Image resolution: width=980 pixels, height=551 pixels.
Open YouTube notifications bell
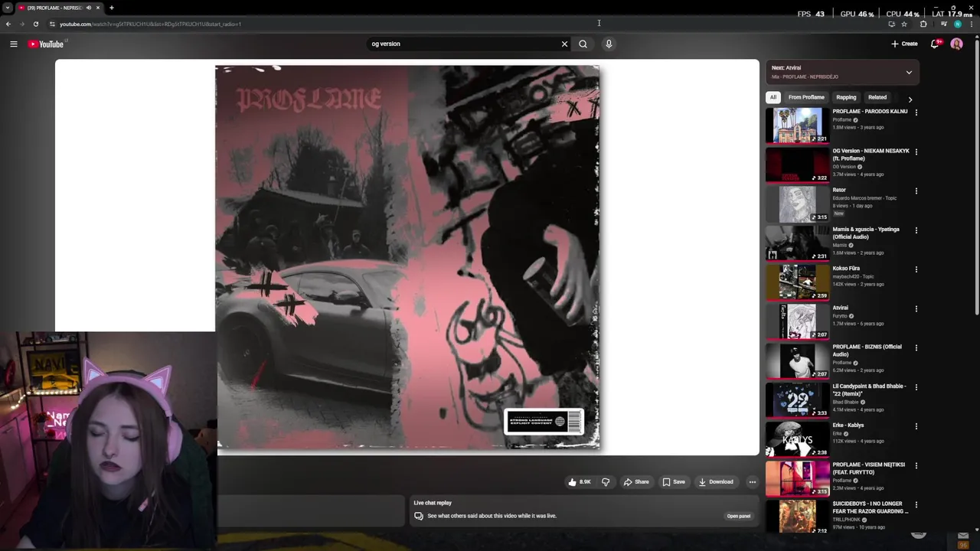(935, 44)
